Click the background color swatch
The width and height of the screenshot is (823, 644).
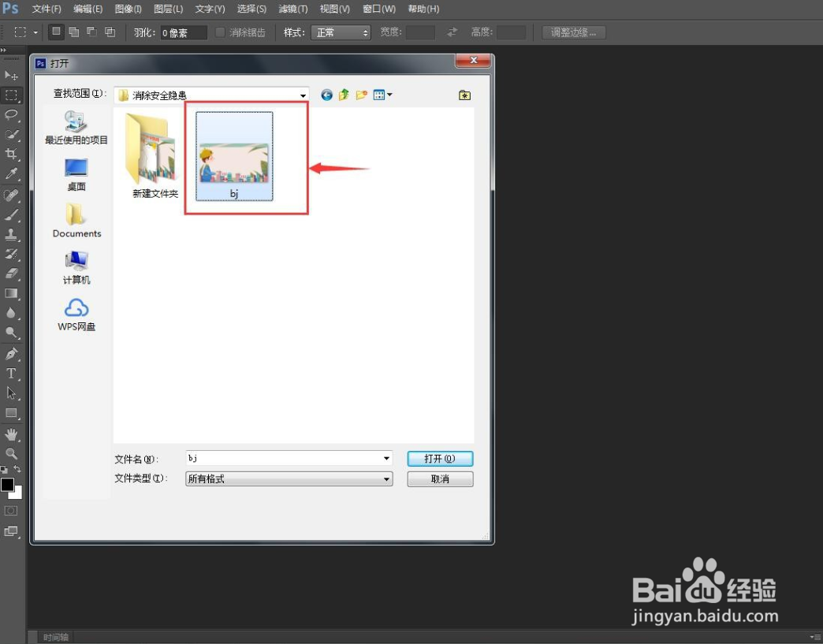click(17, 493)
